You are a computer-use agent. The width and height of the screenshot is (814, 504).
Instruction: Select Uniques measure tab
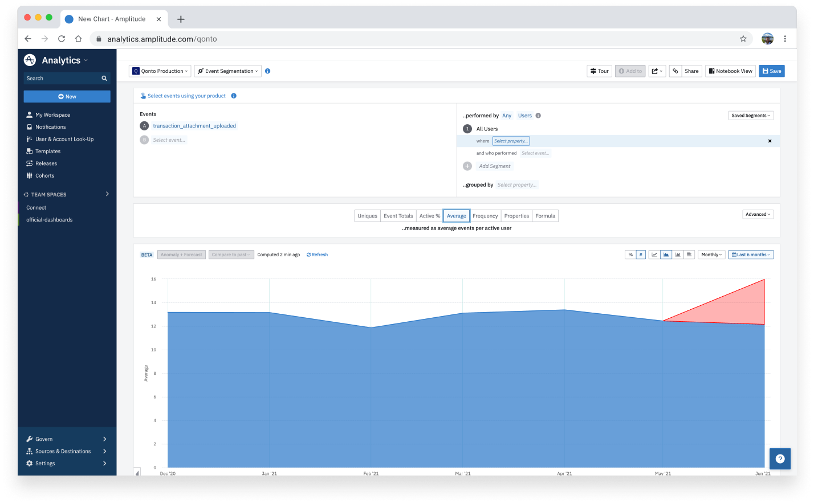click(x=368, y=216)
